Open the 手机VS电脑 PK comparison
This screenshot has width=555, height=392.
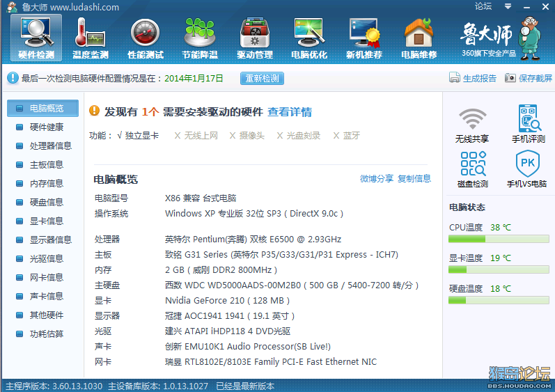(x=527, y=169)
